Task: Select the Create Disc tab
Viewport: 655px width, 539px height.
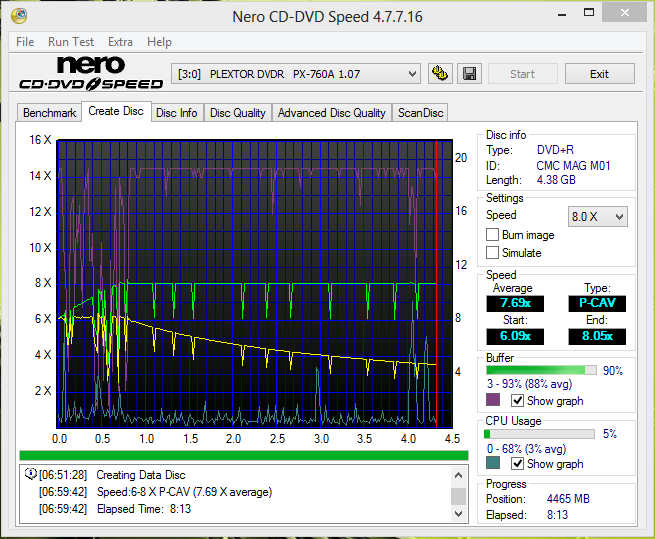Action: pos(116,111)
